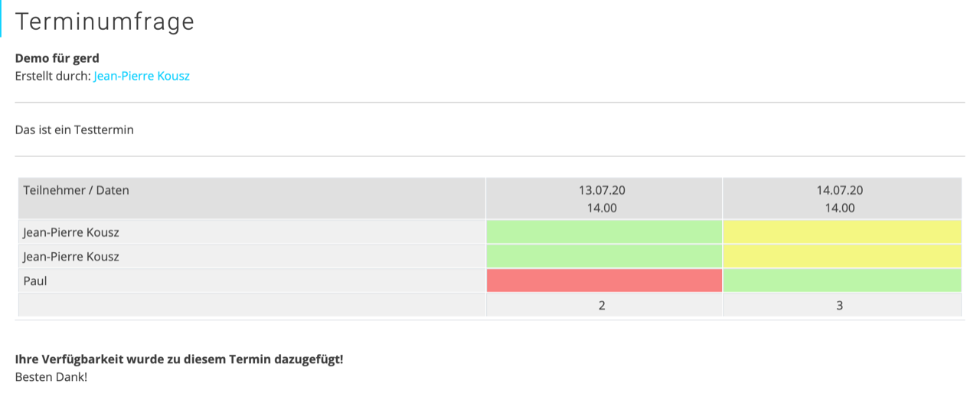Viewport: 980px width, 420px height.
Task: Click second Jean-Pierre Kousz green 13.07.20 cell
Action: click(x=604, y=257)
